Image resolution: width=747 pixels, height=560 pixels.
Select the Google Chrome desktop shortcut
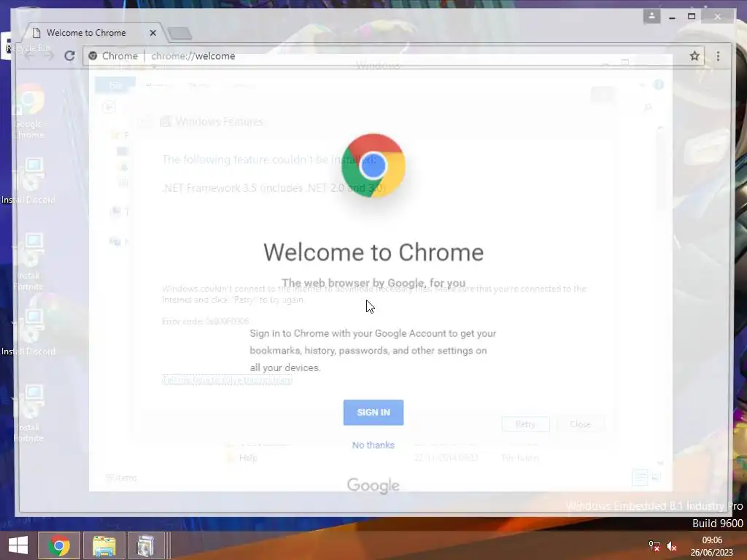pos(29,112)
